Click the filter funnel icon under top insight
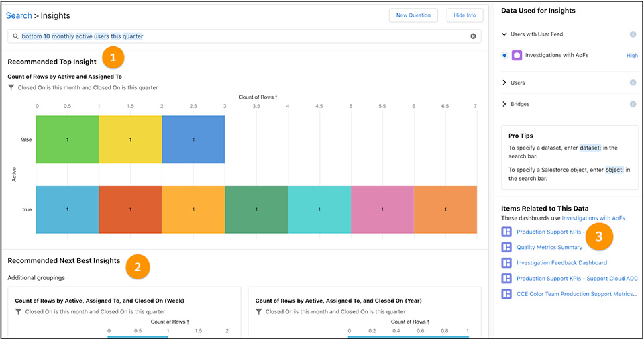This screenshot has height=339, width=644. click(11, 87)
